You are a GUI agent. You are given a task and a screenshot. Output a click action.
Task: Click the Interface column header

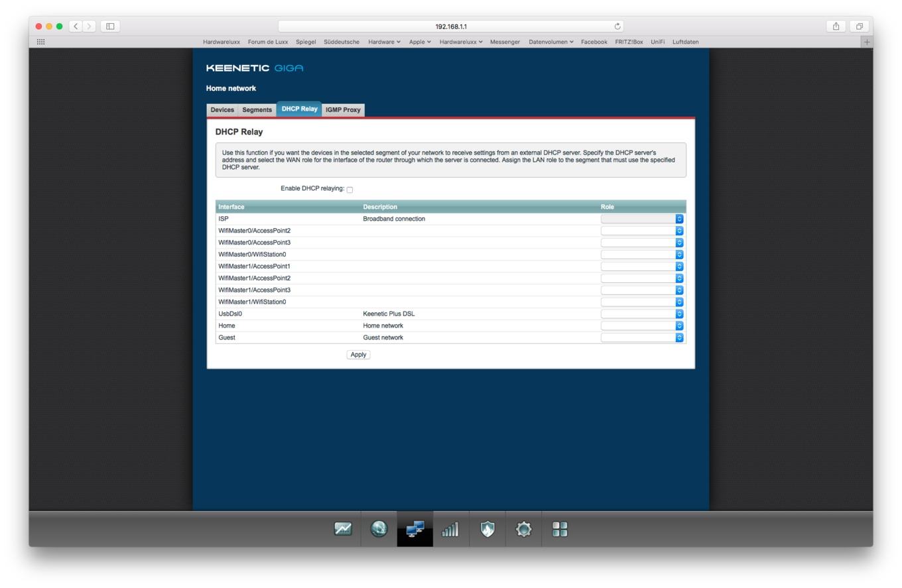coord(231,207)
